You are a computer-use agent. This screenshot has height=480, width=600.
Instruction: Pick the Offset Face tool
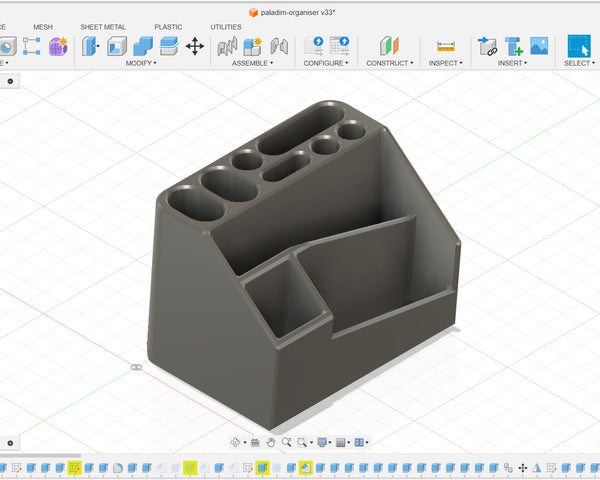pos(169,46)
